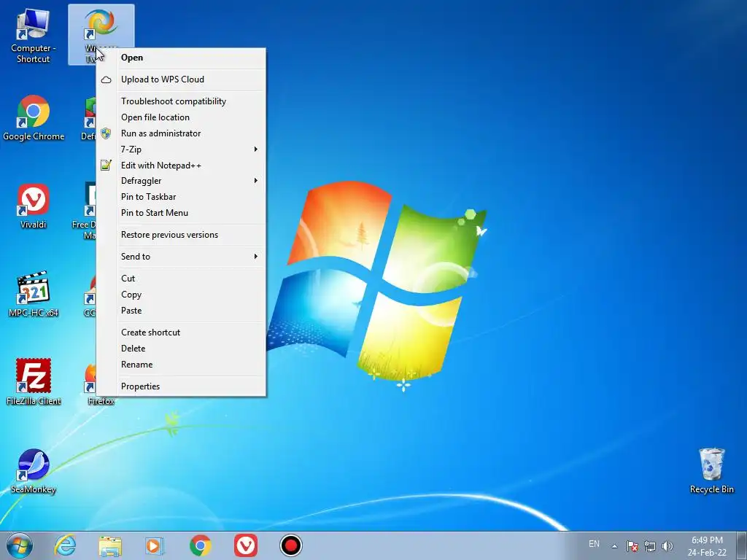Select Troubleshoot compatibility

[181, 101]
